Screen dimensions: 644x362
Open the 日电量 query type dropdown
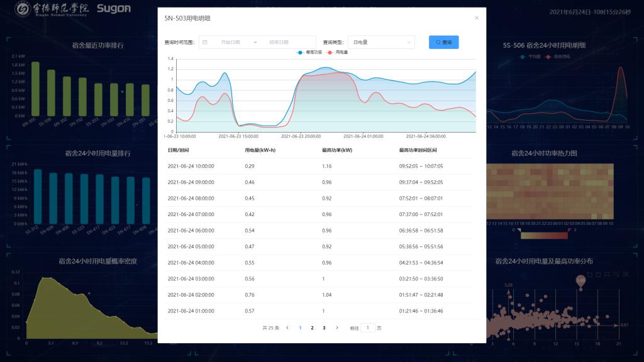(381, 42)
